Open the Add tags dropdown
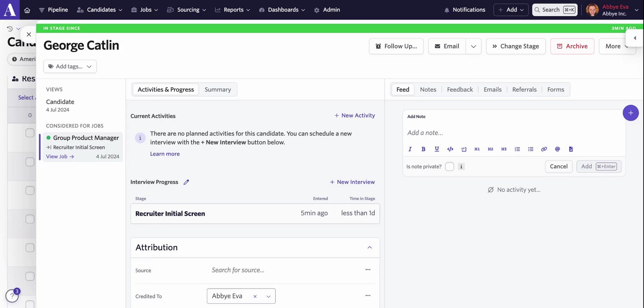 tap(70, 67)
